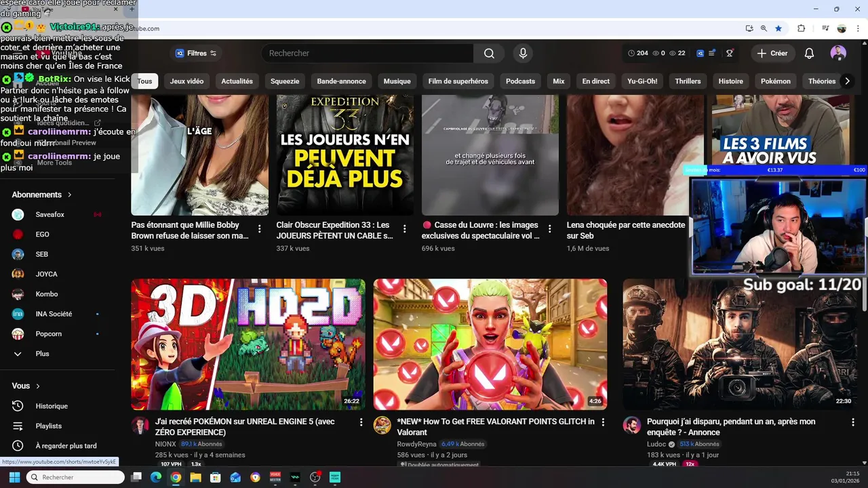This screenshot has height=488, width=868.
Task: Open the Windows Start menu
Action: (x=14, y=477)
